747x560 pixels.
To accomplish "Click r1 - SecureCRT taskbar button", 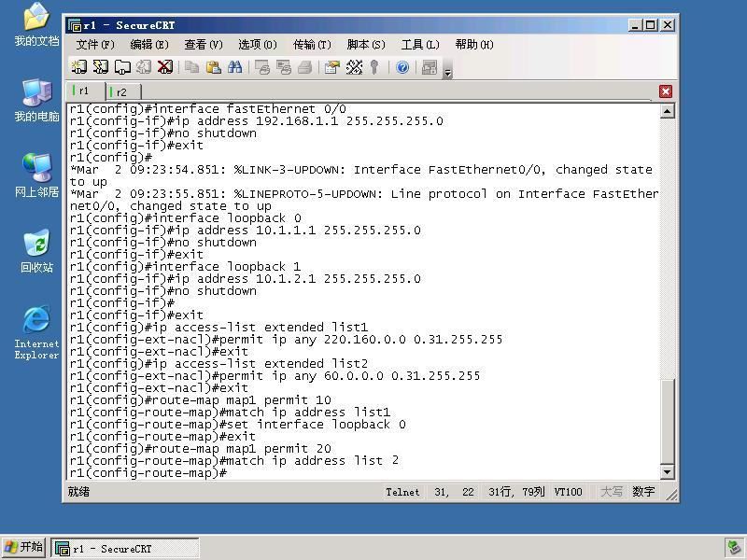I will (x=125, y=549).
